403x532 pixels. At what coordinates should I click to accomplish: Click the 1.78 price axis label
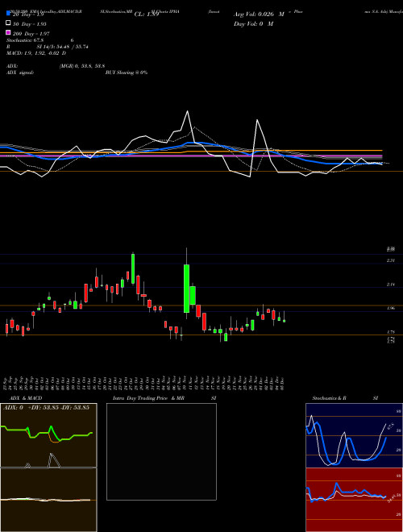click(390, 332)
